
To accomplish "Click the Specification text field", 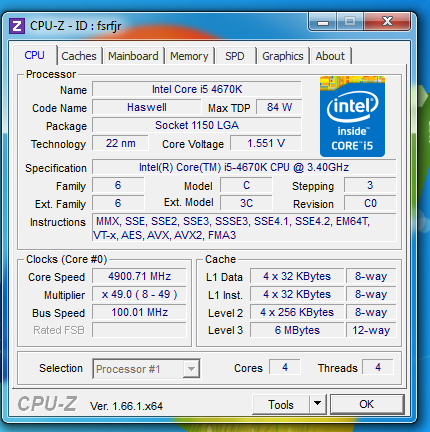I will (x=244, y=167).
